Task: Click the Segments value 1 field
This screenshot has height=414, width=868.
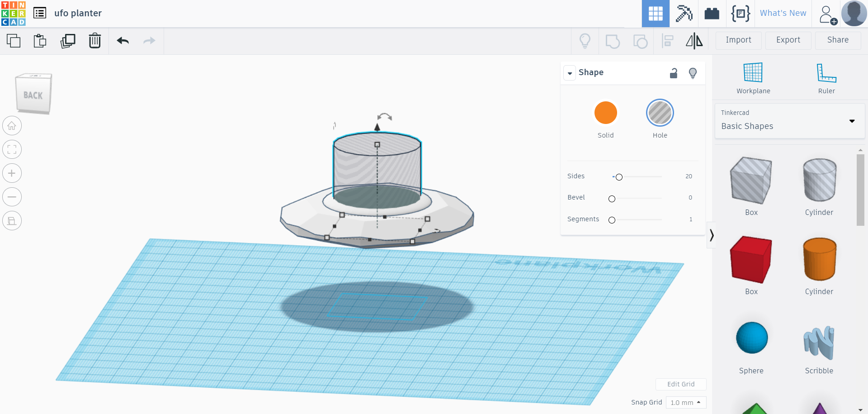Action: point(691,219)
